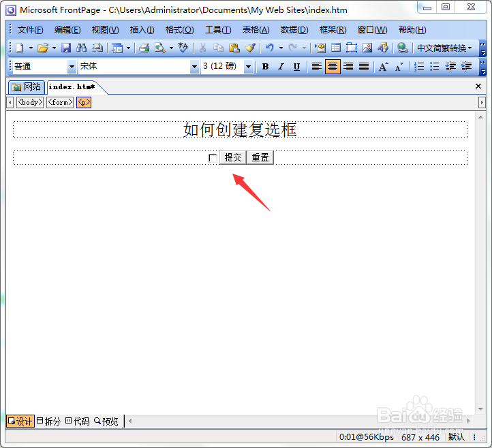Select the <body> tag selector
This screenshot has width=492, height=448.
point(30,103)
